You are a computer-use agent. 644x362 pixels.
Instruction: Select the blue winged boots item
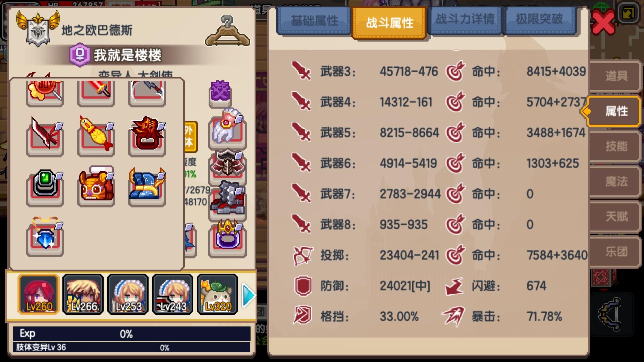(147, 186)
